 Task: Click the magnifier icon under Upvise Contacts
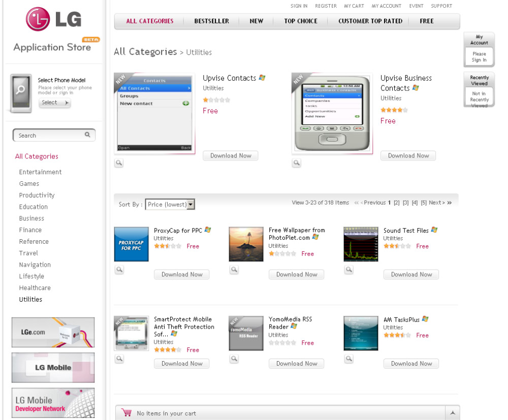pos(119,163)
